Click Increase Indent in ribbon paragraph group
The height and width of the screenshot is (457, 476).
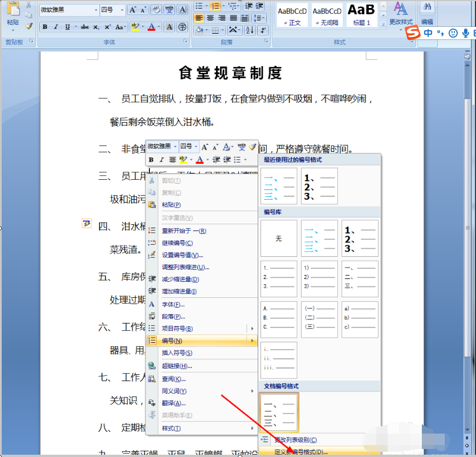259,6
